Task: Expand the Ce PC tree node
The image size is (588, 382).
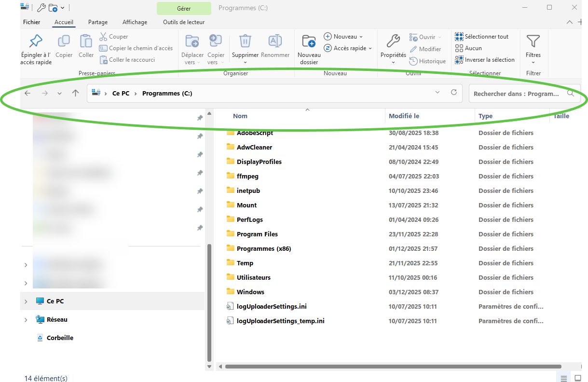Action: (26, 301)
